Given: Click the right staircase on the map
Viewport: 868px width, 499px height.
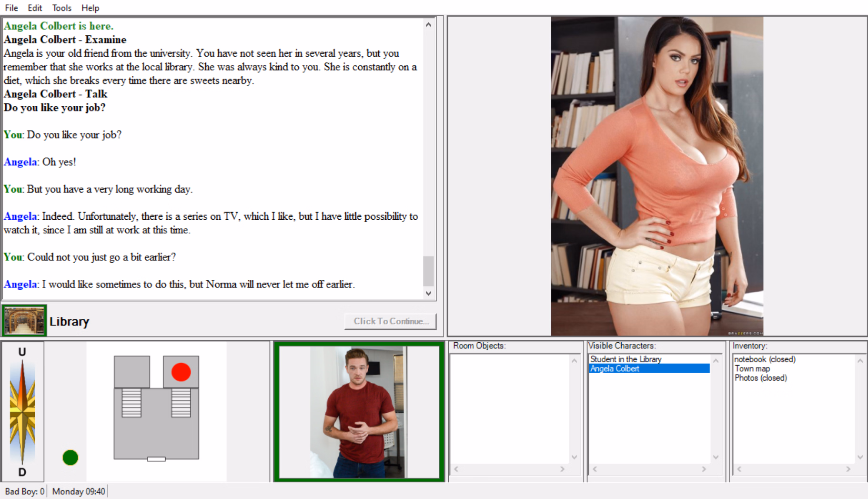Looking at the screenshot, I should click(181, 403).
